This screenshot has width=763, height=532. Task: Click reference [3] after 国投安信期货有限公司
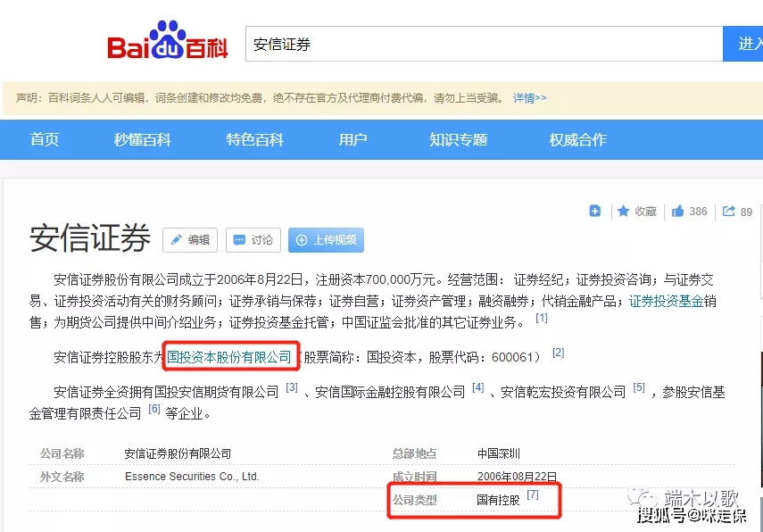[292, 387]
